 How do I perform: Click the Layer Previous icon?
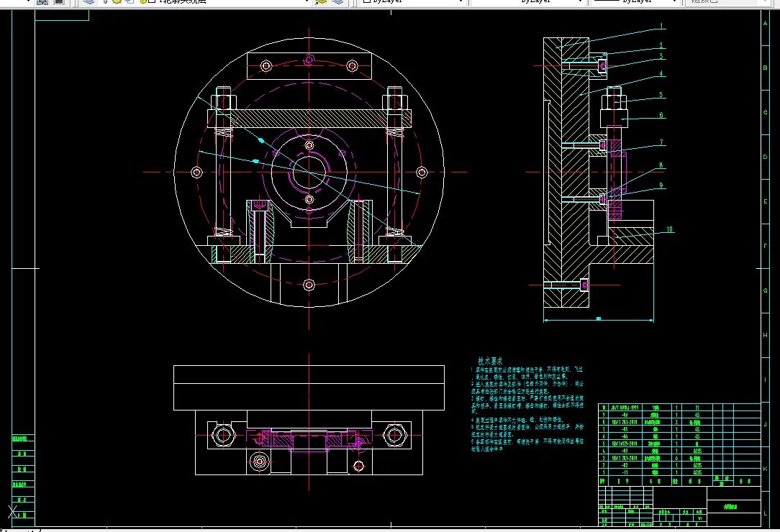coord(337,1)
